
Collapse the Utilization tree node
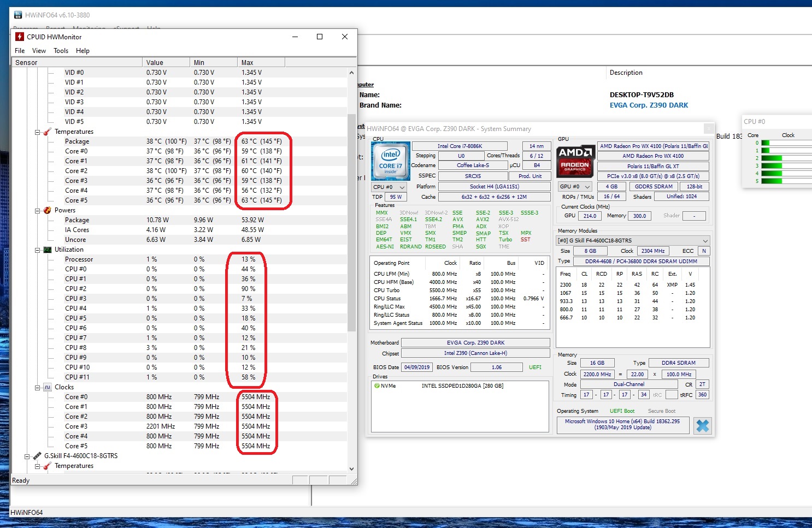pyautogui.click(x=38, y=250)
